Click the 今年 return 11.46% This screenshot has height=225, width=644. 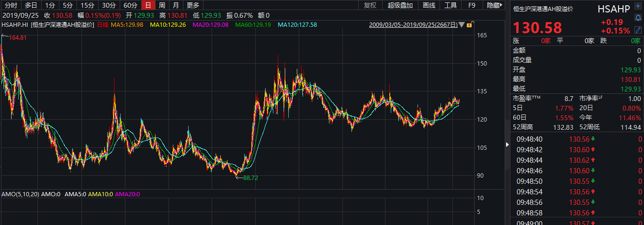630,117
